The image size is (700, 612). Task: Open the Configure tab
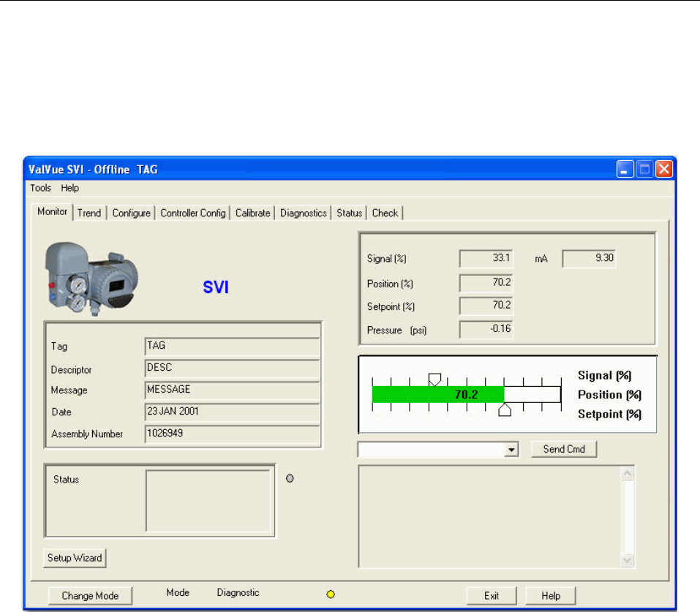132,213
